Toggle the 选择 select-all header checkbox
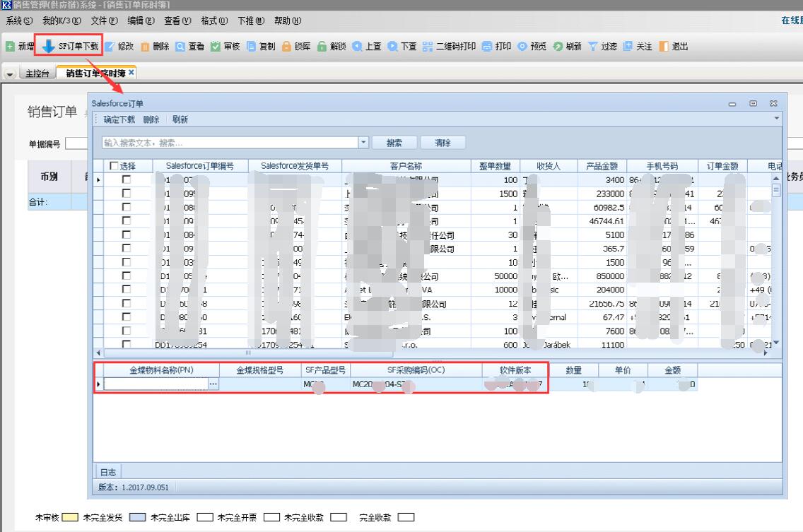The height and width of the screenshot is (532, 803). (115, 166)
